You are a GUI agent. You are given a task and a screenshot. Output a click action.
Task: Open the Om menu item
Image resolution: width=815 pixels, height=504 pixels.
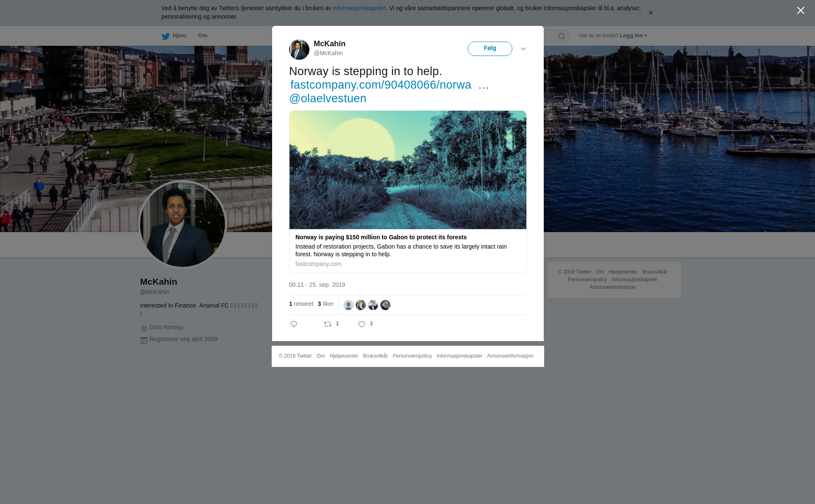202,36
